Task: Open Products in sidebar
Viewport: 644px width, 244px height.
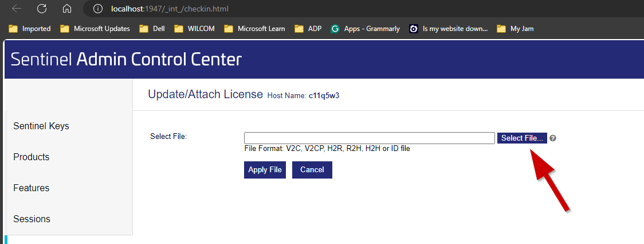Action: click(31, 157)
